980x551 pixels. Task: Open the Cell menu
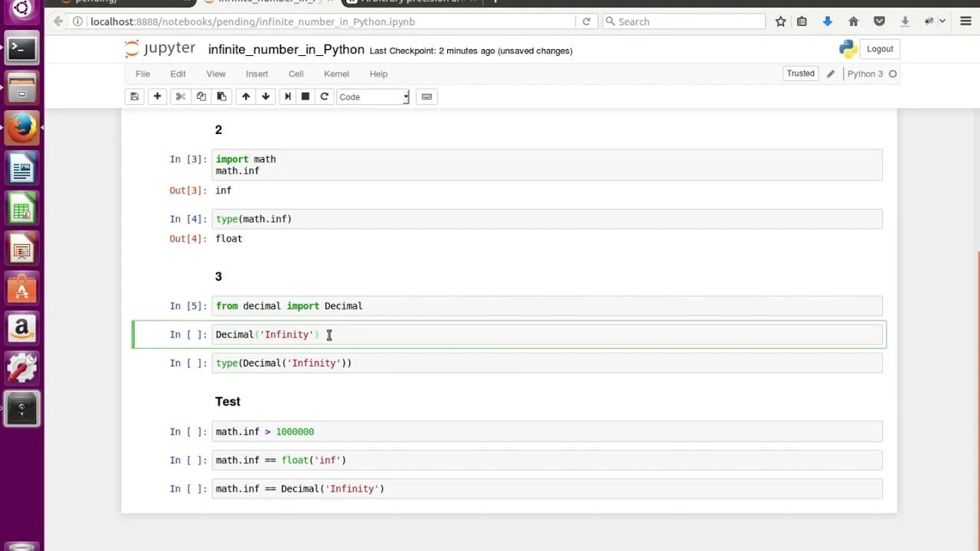(296, 74)
